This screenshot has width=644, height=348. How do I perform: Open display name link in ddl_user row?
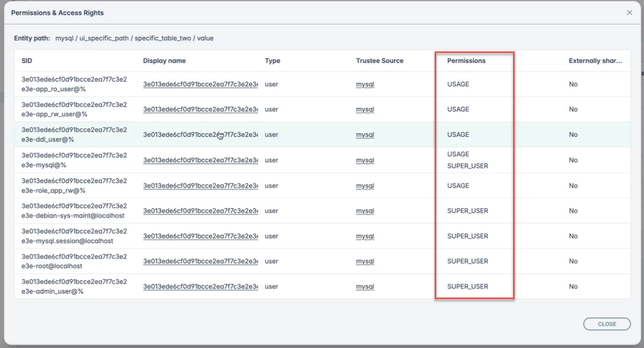(200, 135)
